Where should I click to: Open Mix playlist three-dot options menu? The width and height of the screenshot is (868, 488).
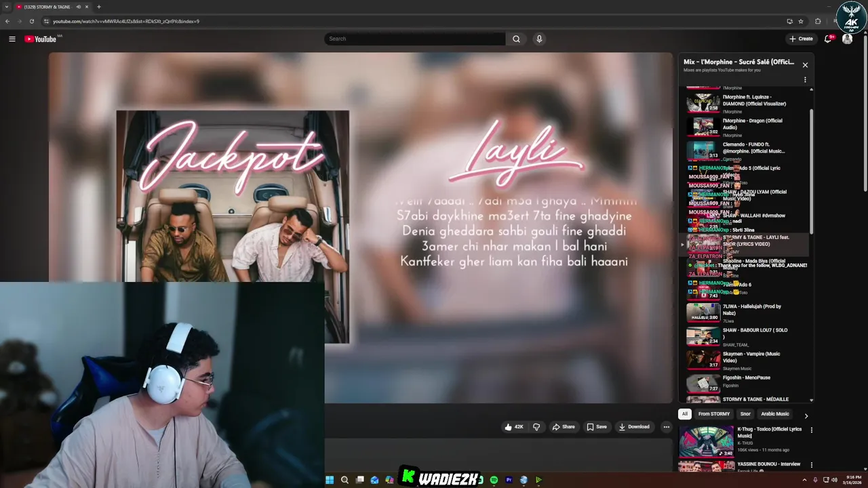(x=805, y=79)
